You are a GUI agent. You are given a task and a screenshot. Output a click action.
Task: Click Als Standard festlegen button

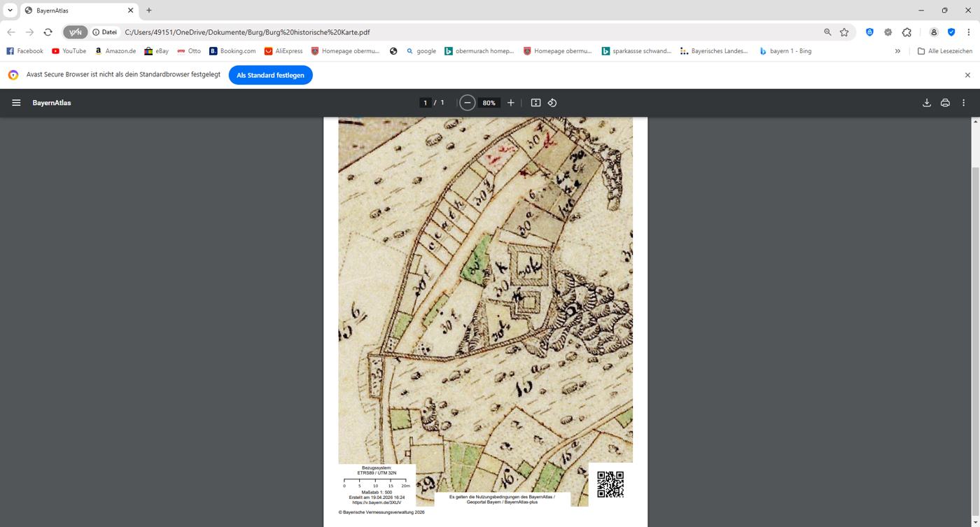[270, 75]
